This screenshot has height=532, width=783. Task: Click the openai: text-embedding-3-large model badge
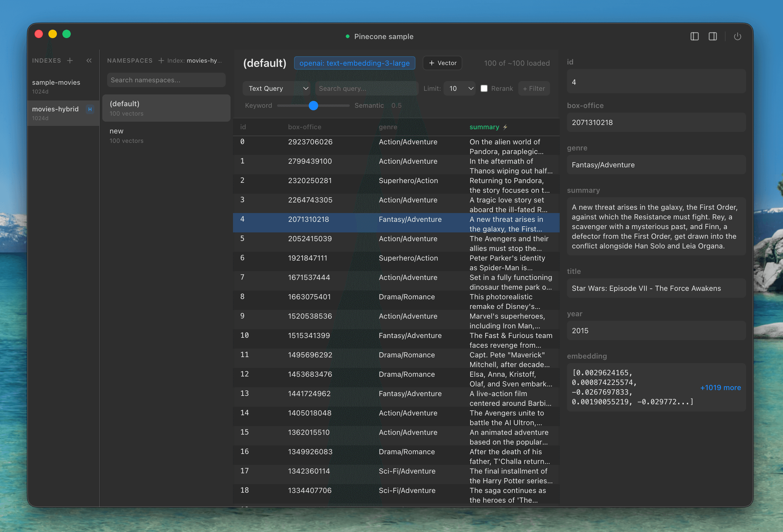tap(355, 63)
